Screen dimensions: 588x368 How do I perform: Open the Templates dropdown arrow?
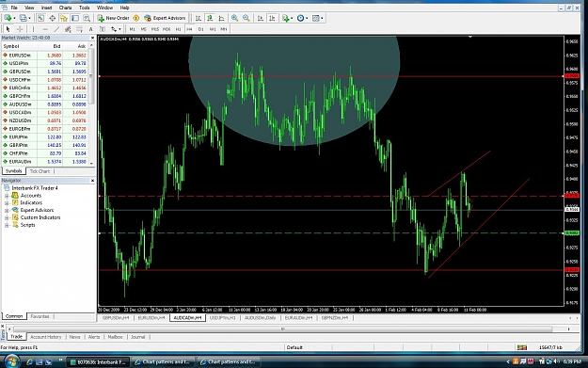point(322,18)
